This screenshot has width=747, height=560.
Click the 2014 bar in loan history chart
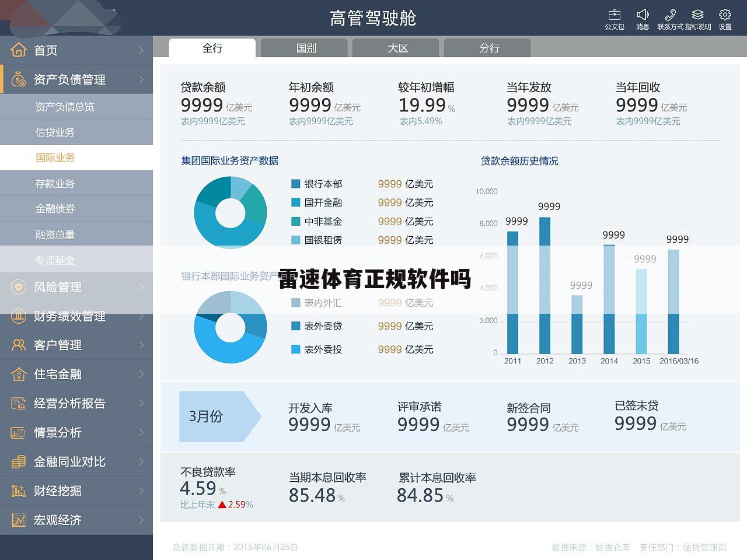[609, 299]
